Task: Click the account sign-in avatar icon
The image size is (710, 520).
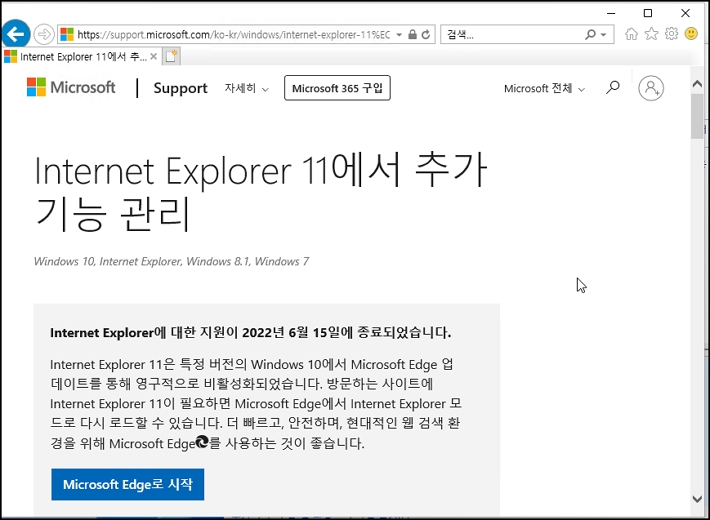Action: (x=651, y=88)
